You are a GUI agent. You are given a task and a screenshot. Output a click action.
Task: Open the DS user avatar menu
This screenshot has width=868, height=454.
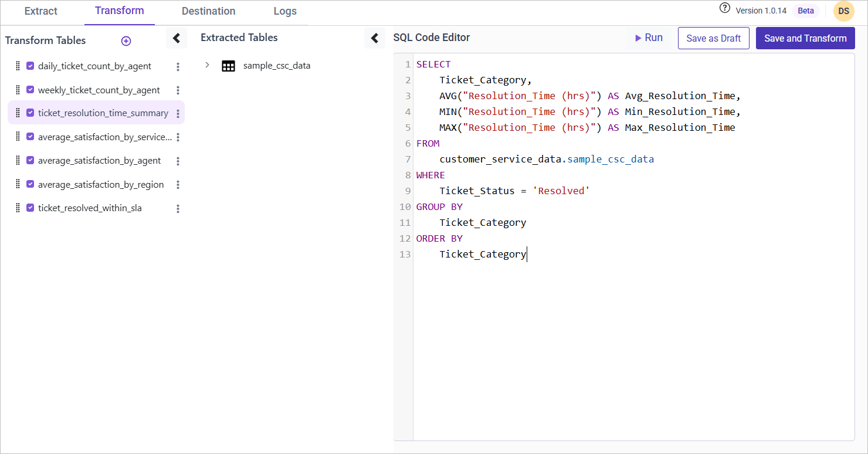(843, 11)
